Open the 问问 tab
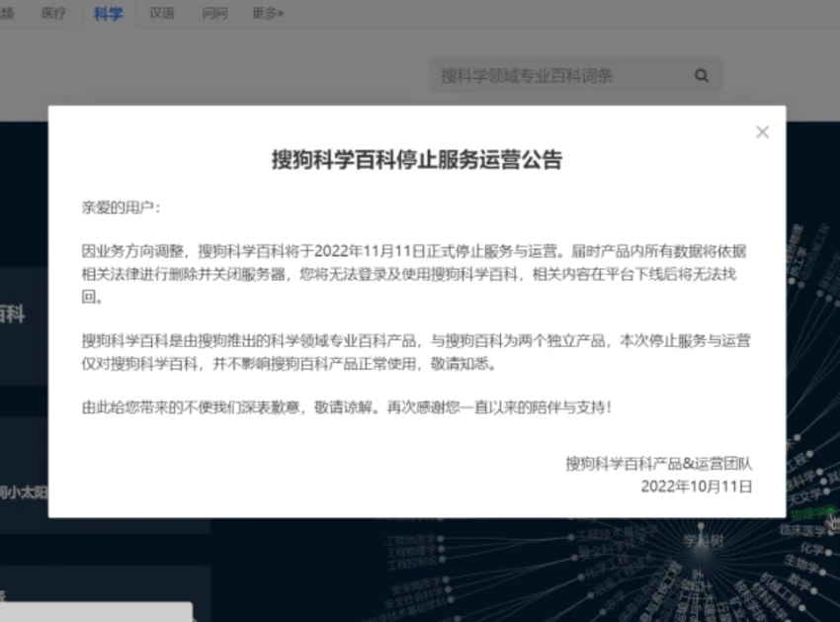 pos(214,13)
